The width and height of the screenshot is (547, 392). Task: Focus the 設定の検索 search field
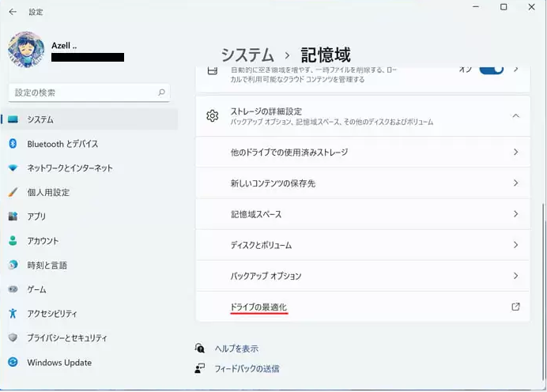(89, 92)
